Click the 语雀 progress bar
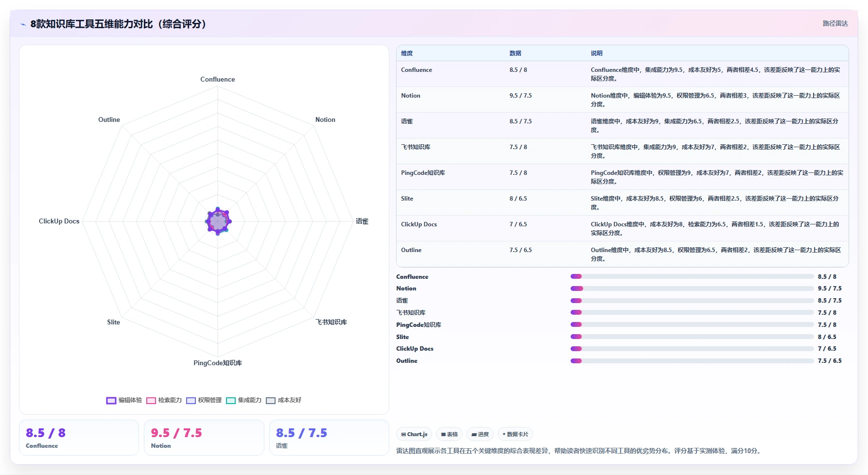The height and width of the screenshot is (475, 868). click(x=692, y=301)
